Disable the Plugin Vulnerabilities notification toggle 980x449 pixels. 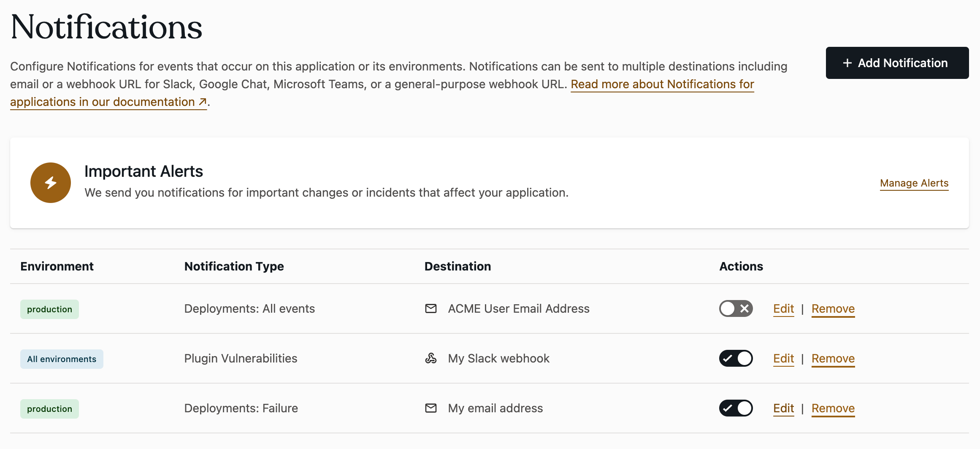736,358
